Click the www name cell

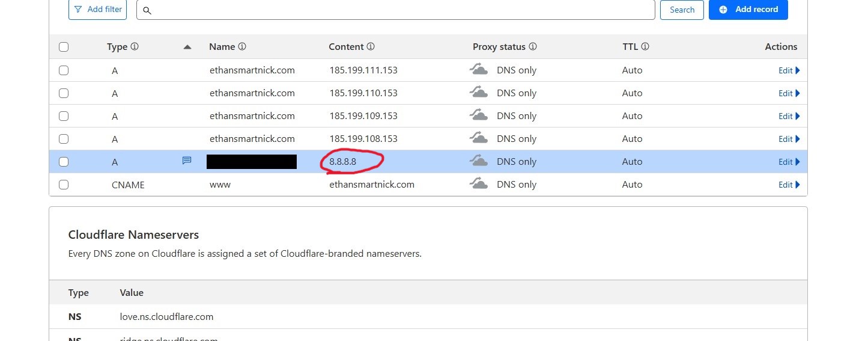220,185
